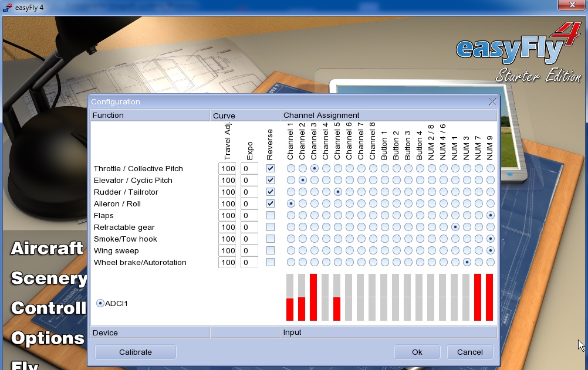This screenshot has width=588, height=370.
Task: Click Expo field for Wheel brake/Autorotation
Action: [x=249, y=262]
